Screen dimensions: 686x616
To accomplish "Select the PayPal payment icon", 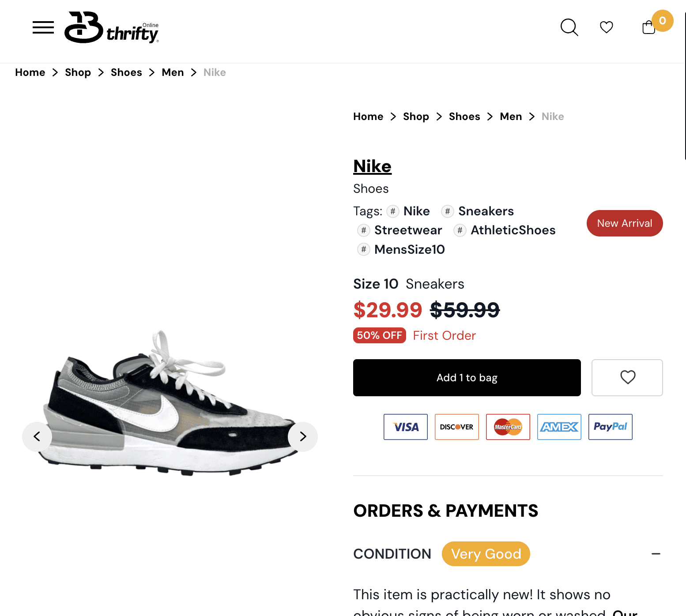I will (611, 427).
